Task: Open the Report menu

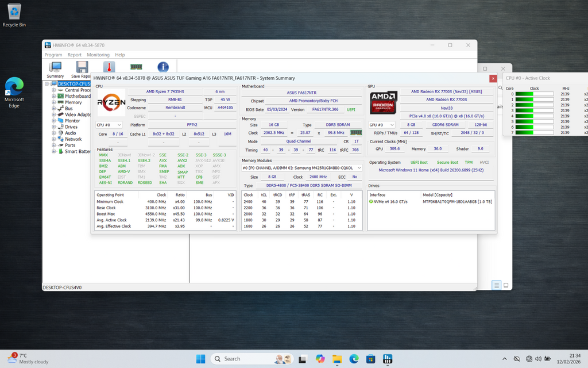Action: [x=74, y=55]
